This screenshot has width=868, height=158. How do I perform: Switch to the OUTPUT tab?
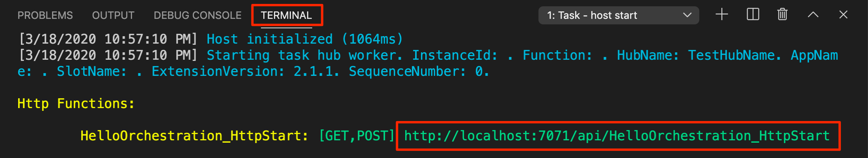pyautogui.click(x=113, y=15)
